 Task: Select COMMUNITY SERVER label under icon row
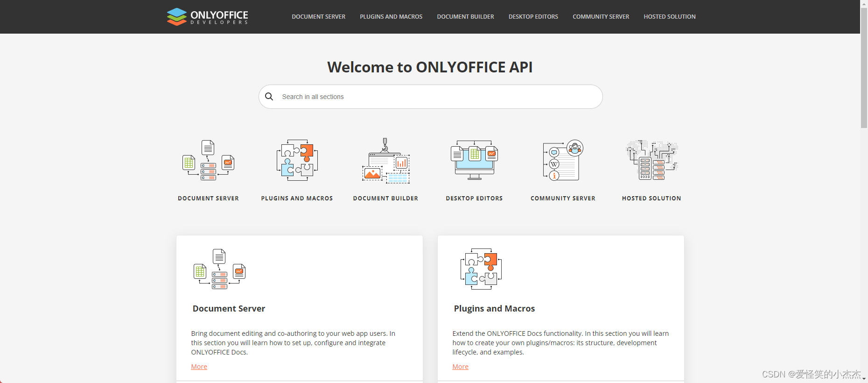point(563,199)
